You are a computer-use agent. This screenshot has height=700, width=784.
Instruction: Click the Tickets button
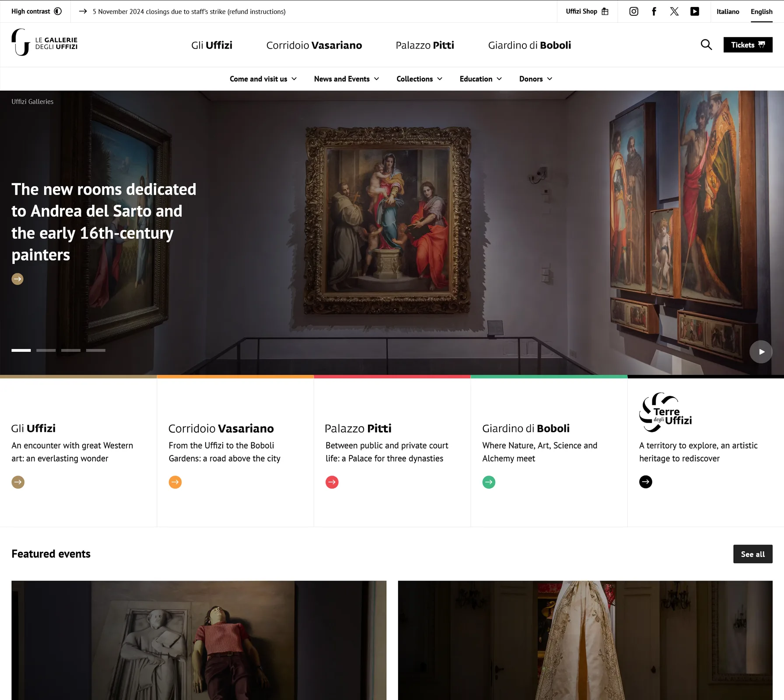click(x=748, y=45)
